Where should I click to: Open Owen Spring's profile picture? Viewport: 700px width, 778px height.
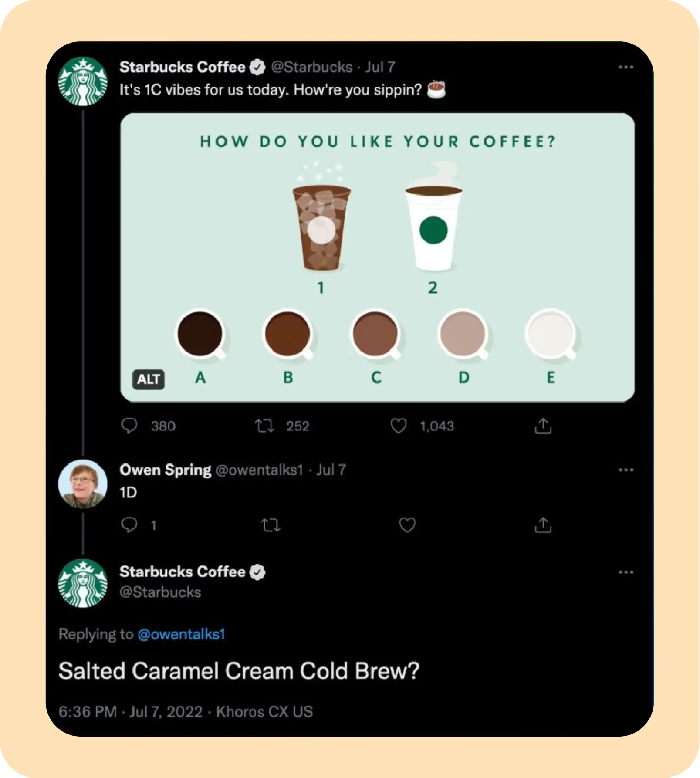83,484
